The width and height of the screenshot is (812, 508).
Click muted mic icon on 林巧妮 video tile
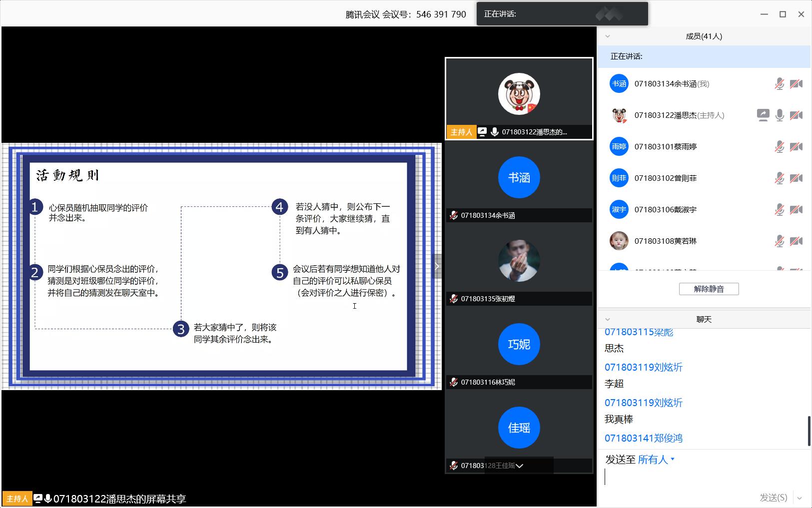point(454,382)
